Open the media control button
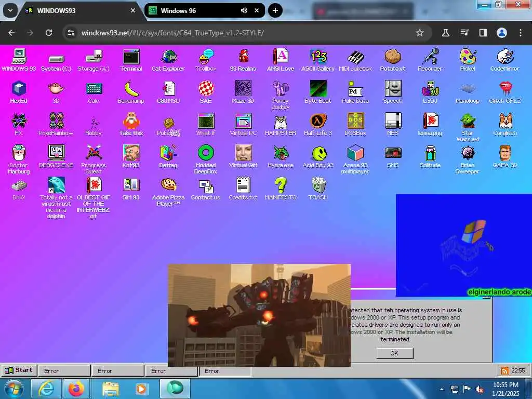This screenshot has height=399, width=532. coord(464,33)
